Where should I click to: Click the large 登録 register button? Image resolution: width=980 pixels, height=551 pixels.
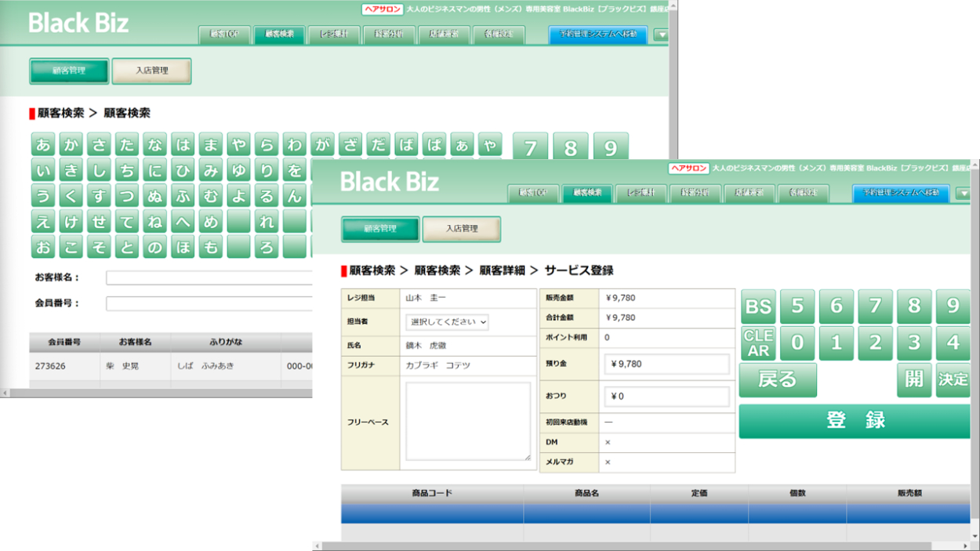(855, 421)
